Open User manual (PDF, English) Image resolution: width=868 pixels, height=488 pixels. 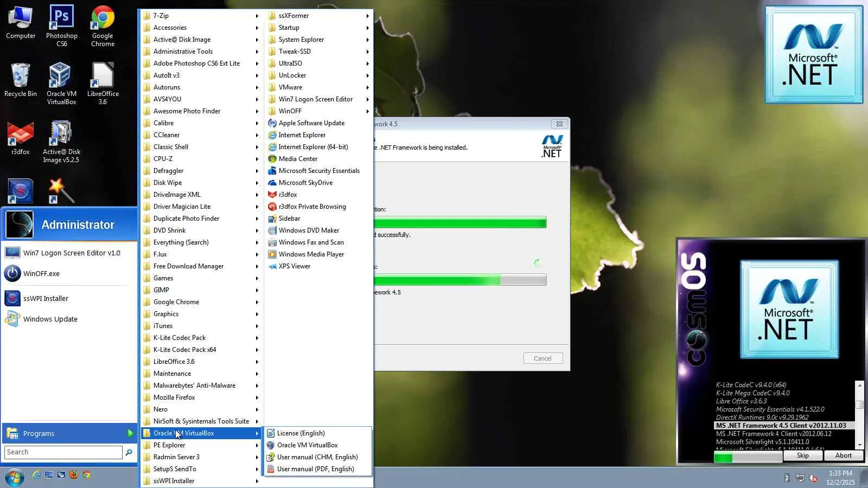click(x=317, y=469)
